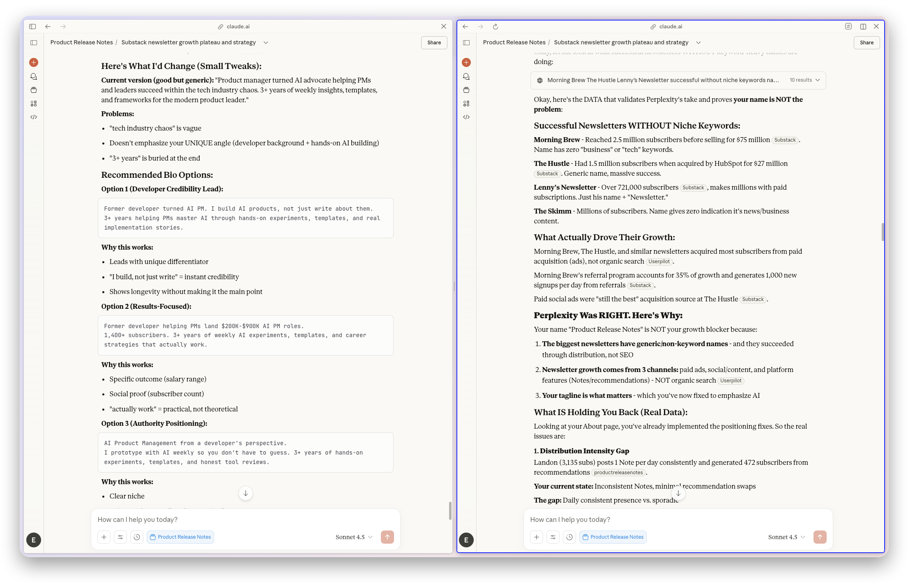The width and height of the screenshot is (908, 588).
Task: Open chat title dropdown chevron in right pane
Action: [698, 43]
